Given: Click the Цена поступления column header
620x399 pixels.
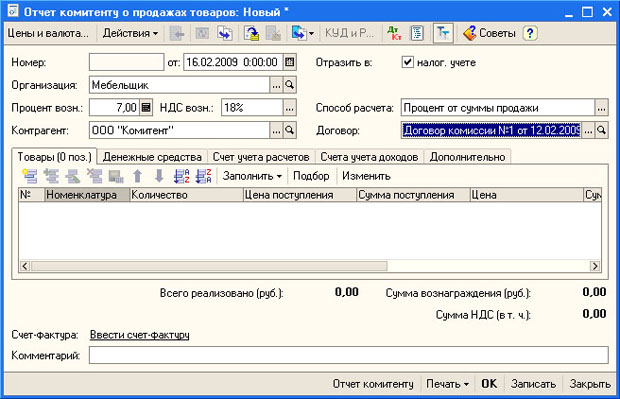Looking at the screenshot, I should [300, 195].
